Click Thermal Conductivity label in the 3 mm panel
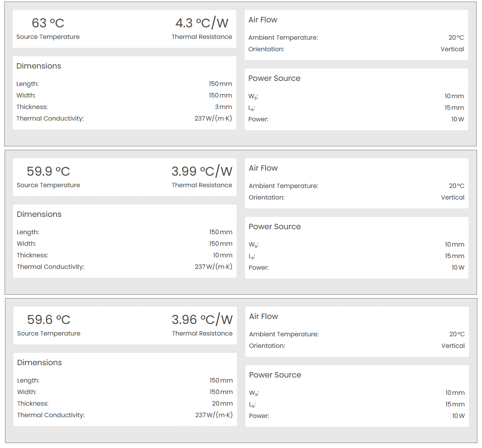The image size is (482, 448). [x=50, y=119]
